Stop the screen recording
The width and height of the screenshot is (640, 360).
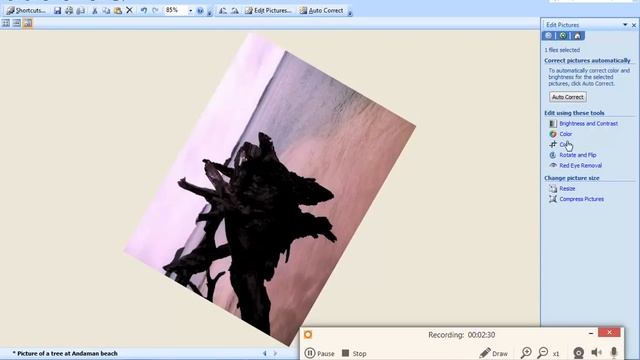coord(354,353)
